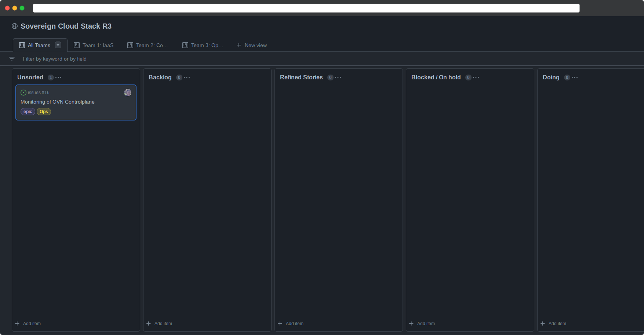
Task: Switch to the Team 1: IaaS tab
Action: [94, 45]
